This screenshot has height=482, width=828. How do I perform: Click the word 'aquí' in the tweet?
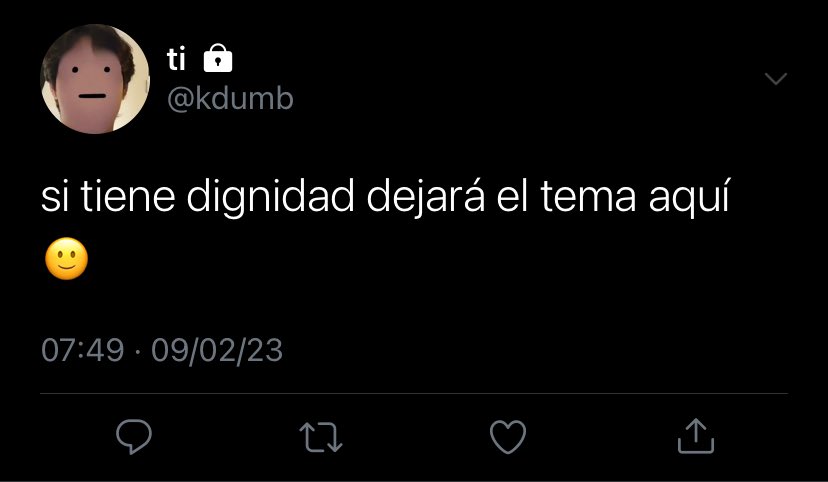click(689, 197)
